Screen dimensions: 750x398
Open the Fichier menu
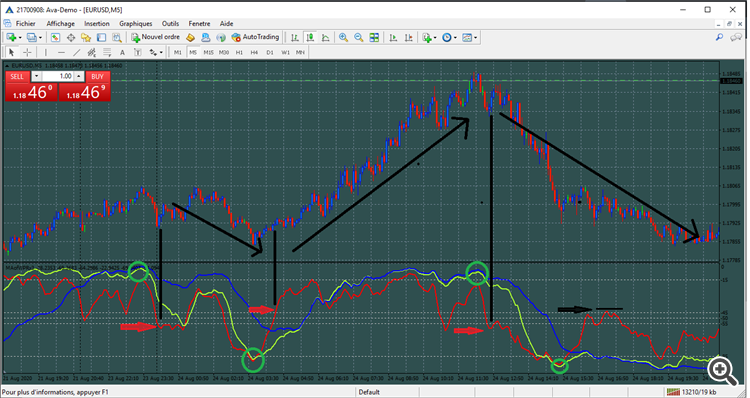[x=25, y=23]
